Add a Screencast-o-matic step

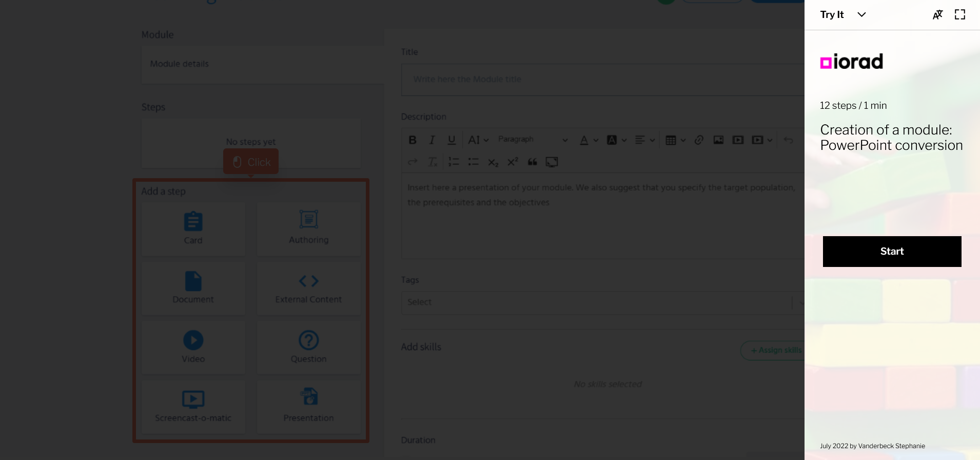pos(193,400)
